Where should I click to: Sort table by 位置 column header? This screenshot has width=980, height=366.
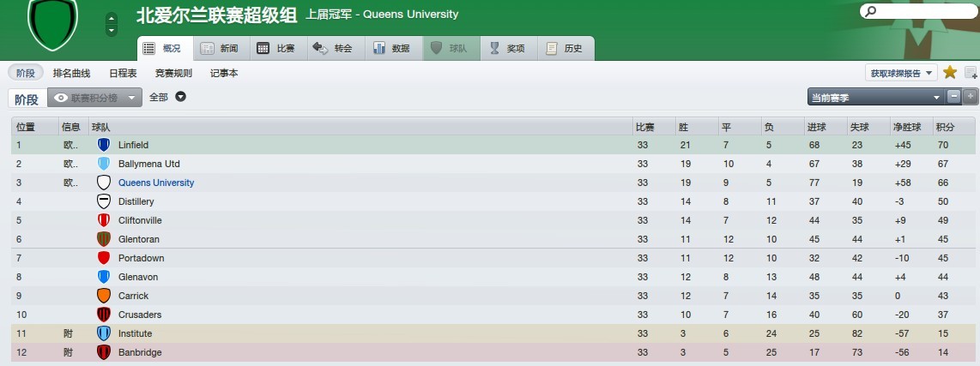point(35,127)
